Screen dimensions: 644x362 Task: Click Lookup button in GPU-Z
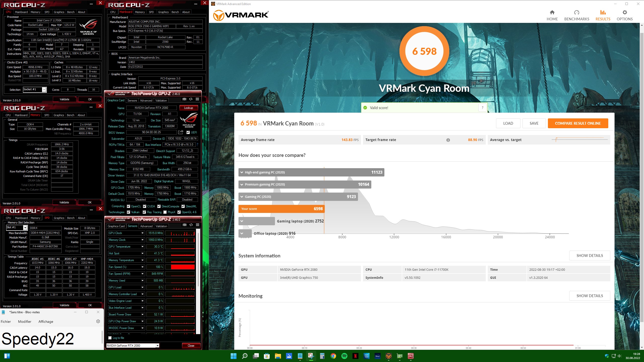(188, 108)
